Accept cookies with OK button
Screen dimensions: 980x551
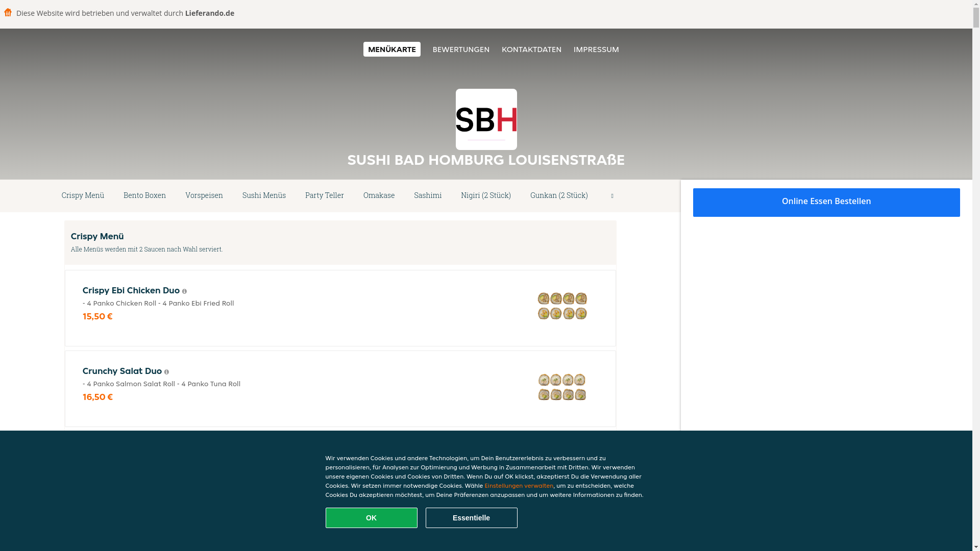pos(371,518)
